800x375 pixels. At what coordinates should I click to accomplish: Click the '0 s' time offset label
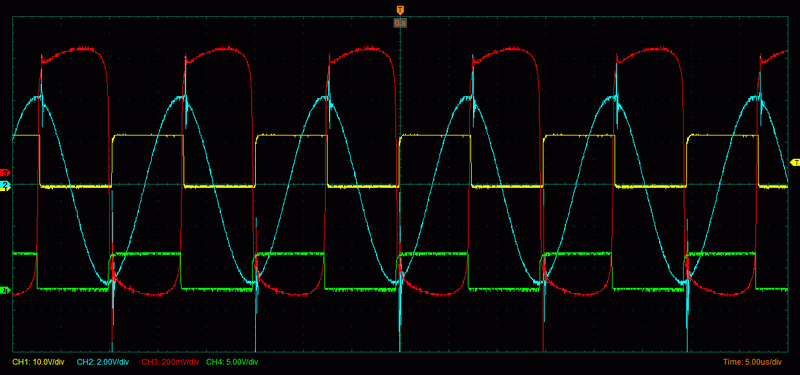400,23
